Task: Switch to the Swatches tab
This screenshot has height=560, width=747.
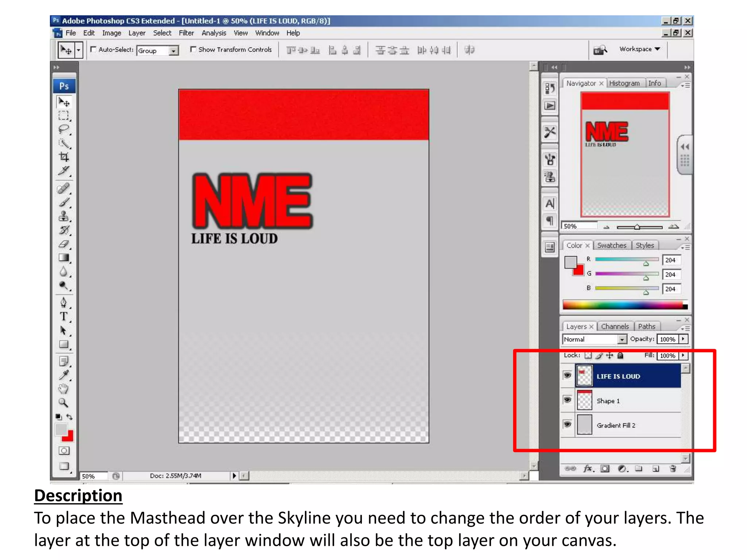Action: [612, 245]
